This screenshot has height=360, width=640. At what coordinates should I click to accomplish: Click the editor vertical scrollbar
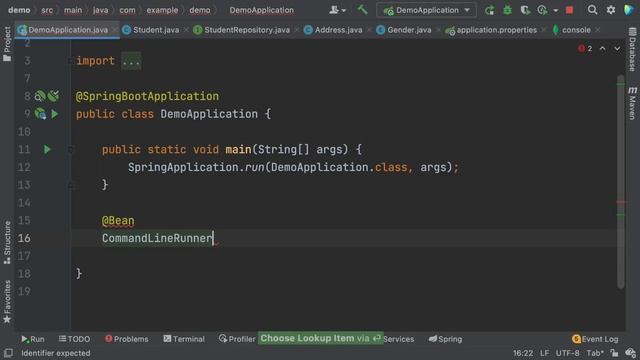(621, 182)
